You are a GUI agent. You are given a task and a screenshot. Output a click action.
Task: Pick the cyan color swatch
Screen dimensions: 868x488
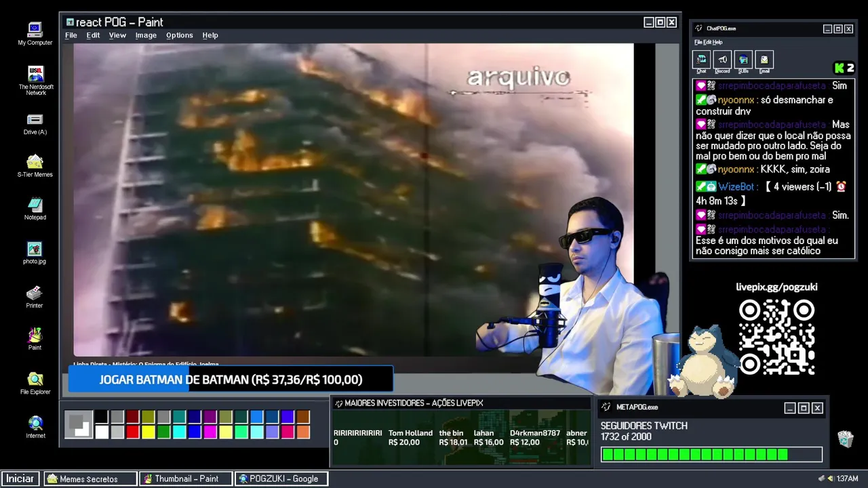(x=179, y=432)
